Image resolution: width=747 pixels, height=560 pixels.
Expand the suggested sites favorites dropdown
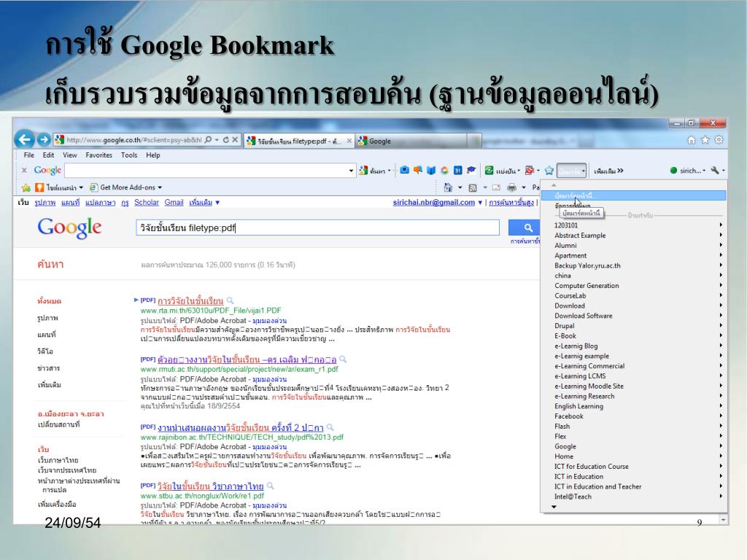(81, 187)
